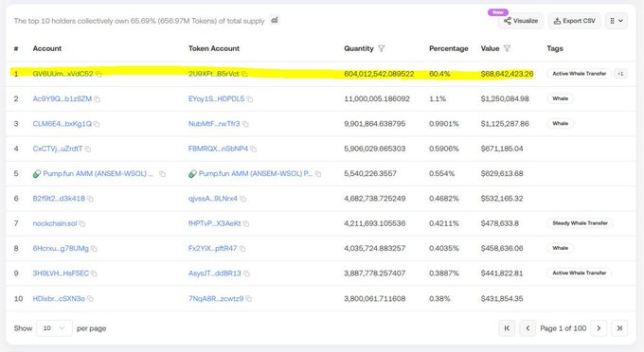Open token account fHPTvP...X3AeKt
Image resolution: width=644 pixels, height=352 pixels.
[x=215, y=223]
